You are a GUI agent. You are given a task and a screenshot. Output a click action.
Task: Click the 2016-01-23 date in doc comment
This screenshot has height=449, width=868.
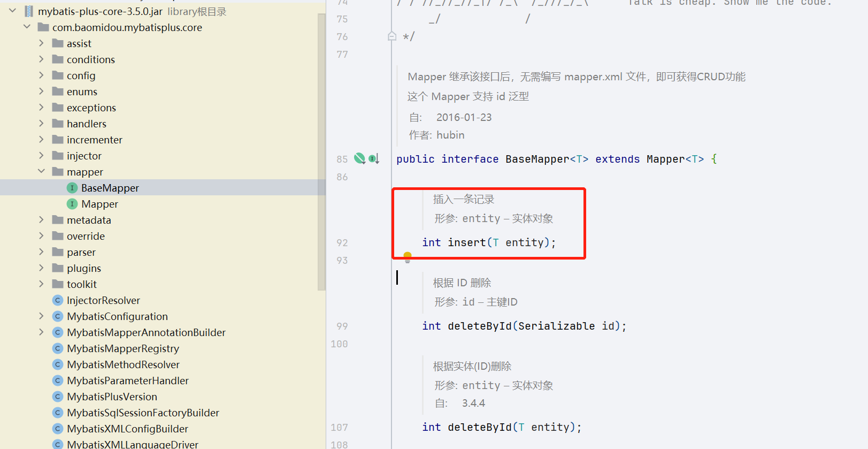coord(464,117)
